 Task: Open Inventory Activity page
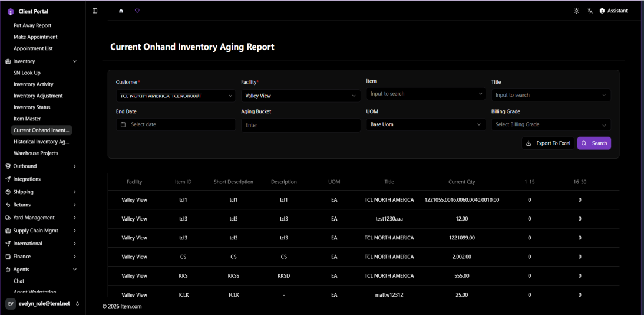pyautogui.click(x=33, y=84)
